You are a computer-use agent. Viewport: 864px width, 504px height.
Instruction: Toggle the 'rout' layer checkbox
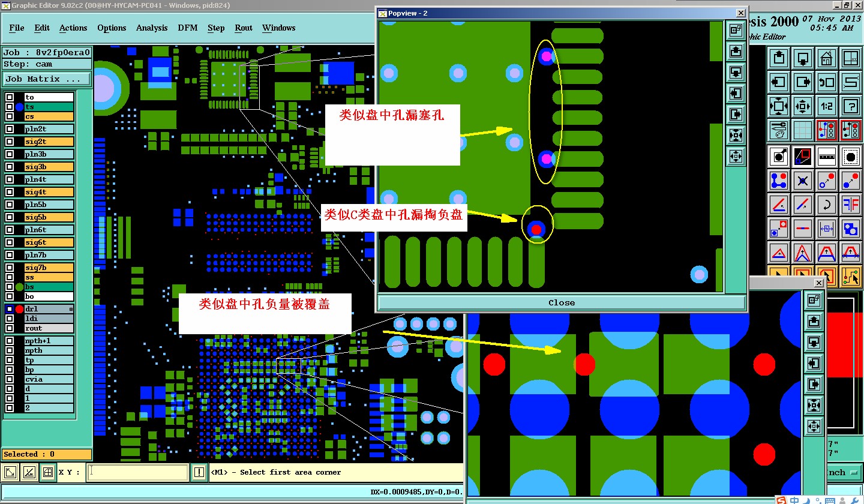tap(10, 328)
